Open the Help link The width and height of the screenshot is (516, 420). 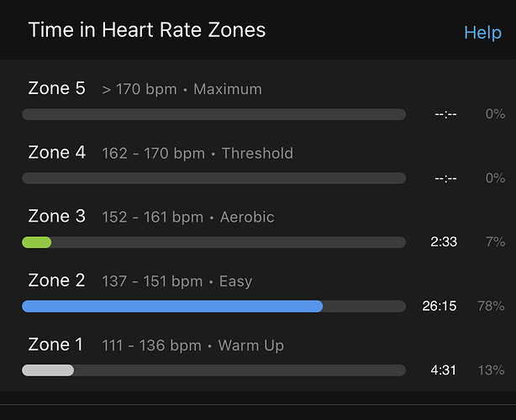(x=482, y=33)
